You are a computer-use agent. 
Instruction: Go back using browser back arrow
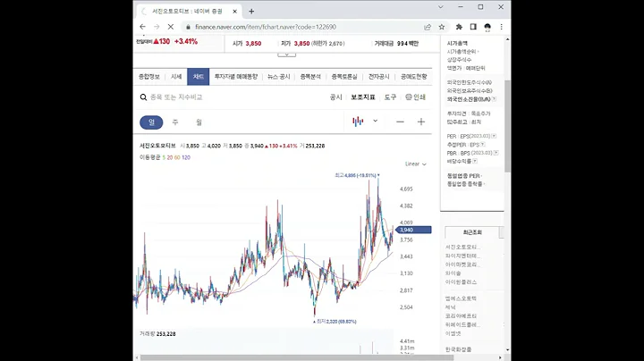click(142, 27)
